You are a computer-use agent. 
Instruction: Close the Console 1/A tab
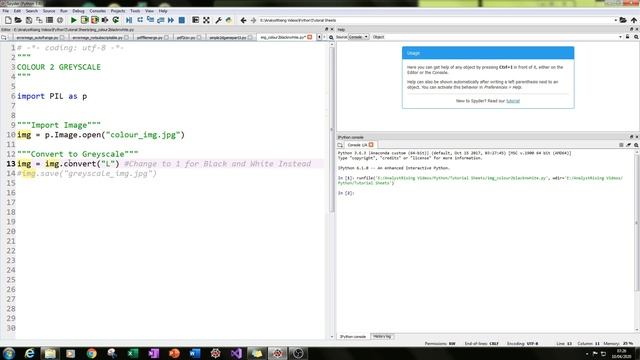coord(371,144)
